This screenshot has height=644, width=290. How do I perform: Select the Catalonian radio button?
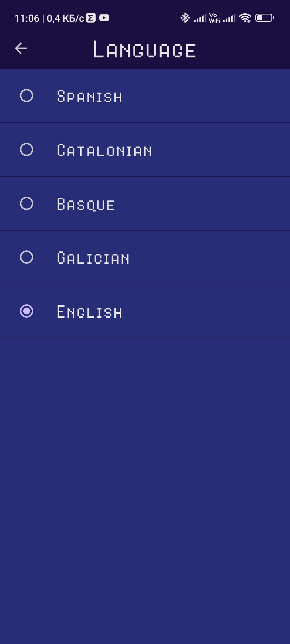point(27,149)
